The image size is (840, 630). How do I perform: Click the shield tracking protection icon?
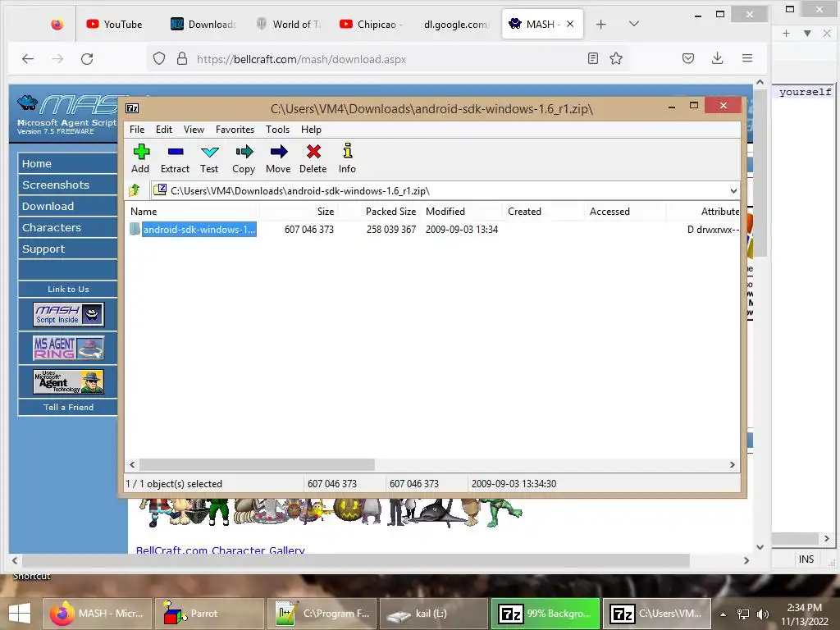[159, 58]
